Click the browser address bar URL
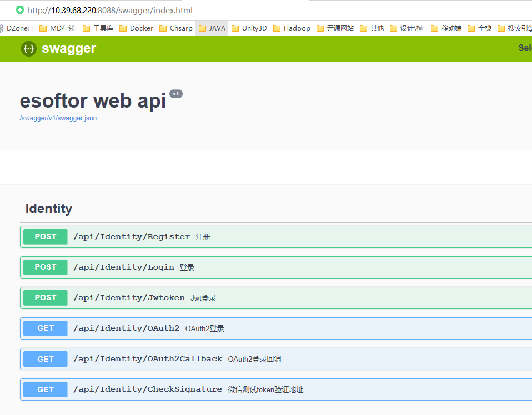Viewport: 532px width, 415px height. [110, 11]
